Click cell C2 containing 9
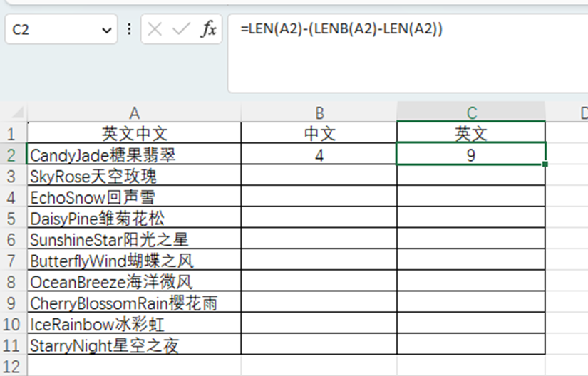 click(x=471, y=154)
